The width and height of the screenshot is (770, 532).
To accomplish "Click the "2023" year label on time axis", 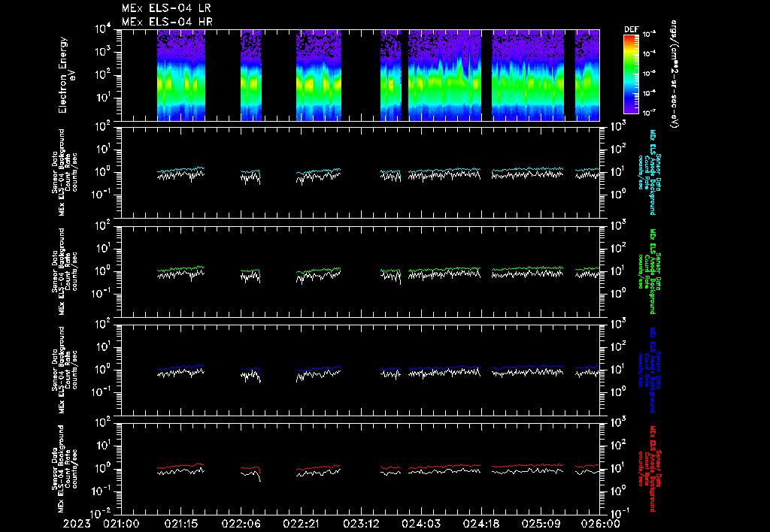I will (x=77, y=524).
